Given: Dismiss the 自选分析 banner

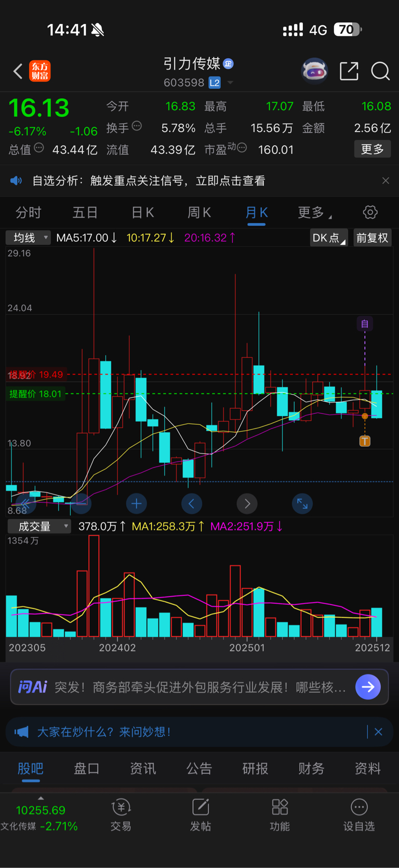Looking at the screenshot, I should [x=385, y=180].
